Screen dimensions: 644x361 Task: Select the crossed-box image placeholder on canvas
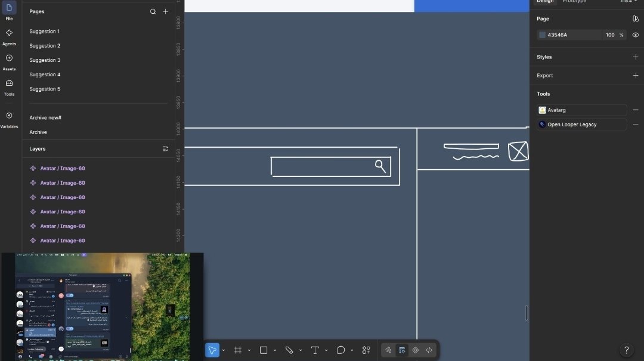[518, 151]
